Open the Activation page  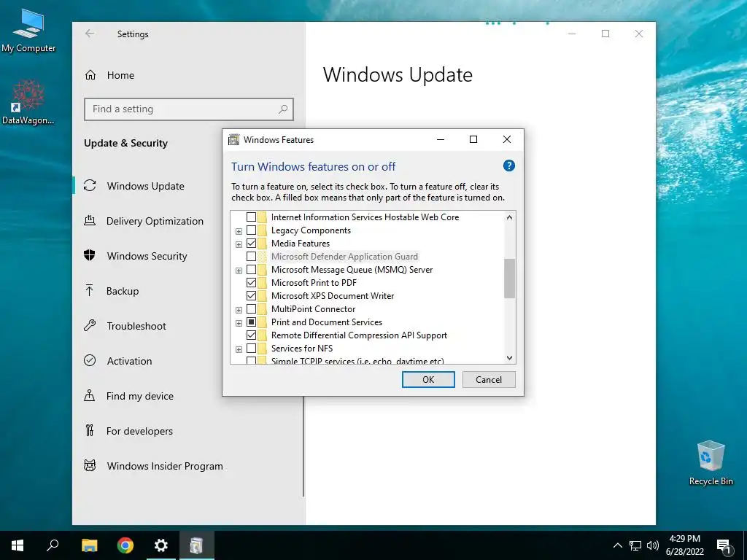129,361
